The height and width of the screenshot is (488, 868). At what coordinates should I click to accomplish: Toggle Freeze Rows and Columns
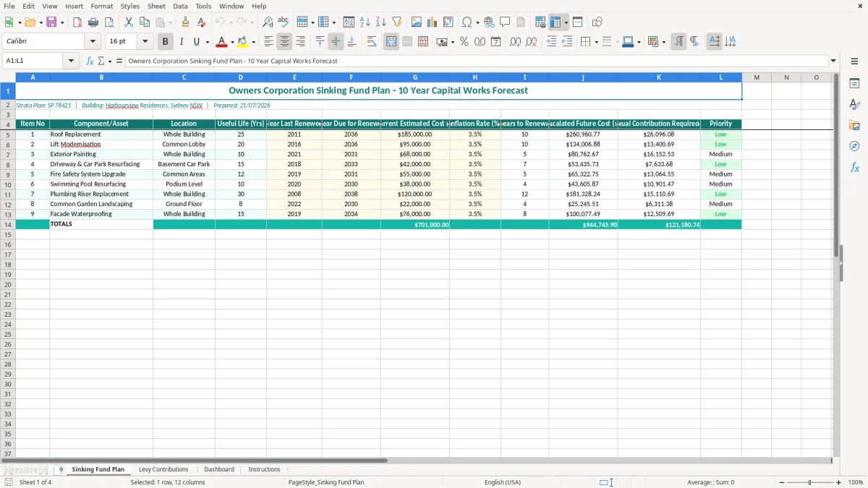coord(556,22)
